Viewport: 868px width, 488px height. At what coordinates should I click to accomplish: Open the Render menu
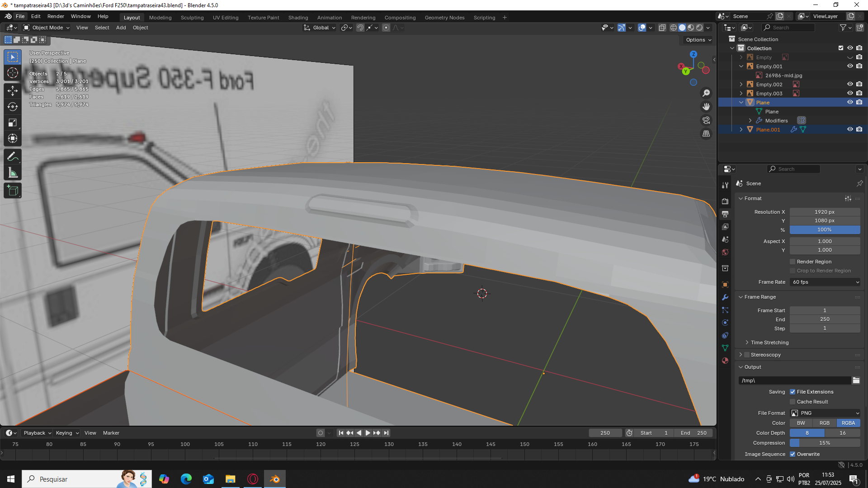point(56,16)
